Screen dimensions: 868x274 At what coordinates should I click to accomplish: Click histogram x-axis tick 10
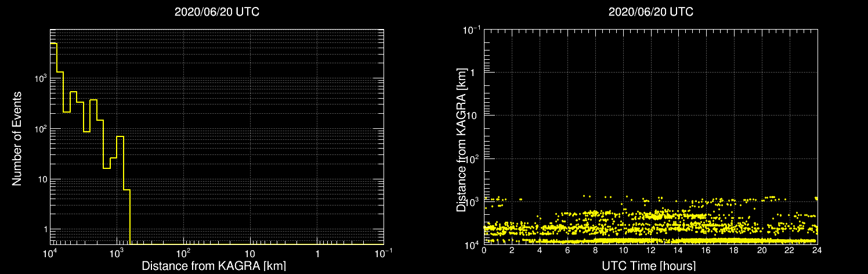pyautogui.click(x=250, y=255)
